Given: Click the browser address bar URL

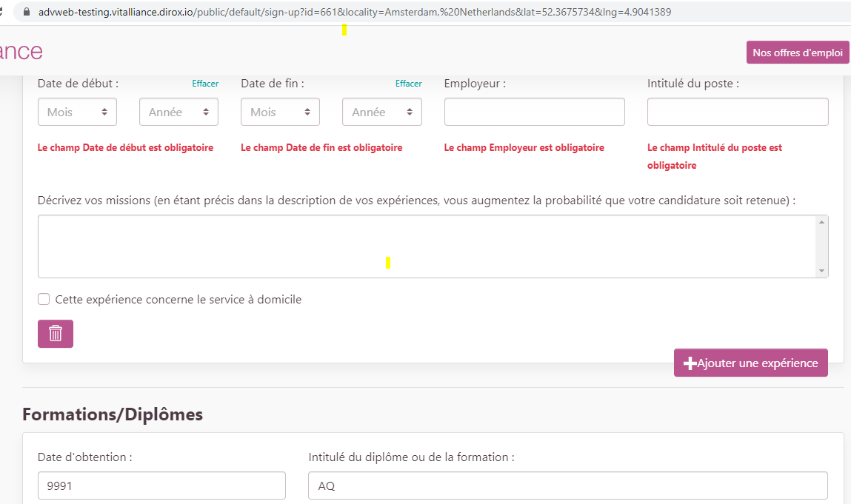Looking at the screenshot, I should point(355,12).
